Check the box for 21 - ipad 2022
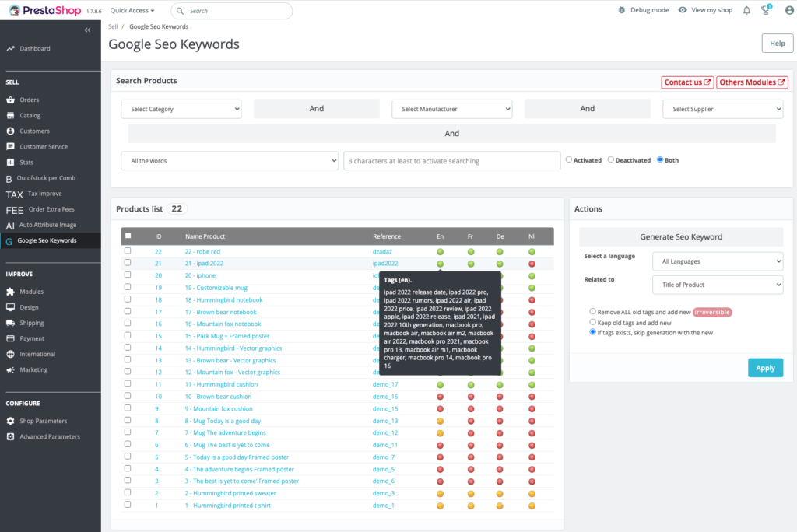797x532 pixels. pyautogui.click(x=128, y=263)
